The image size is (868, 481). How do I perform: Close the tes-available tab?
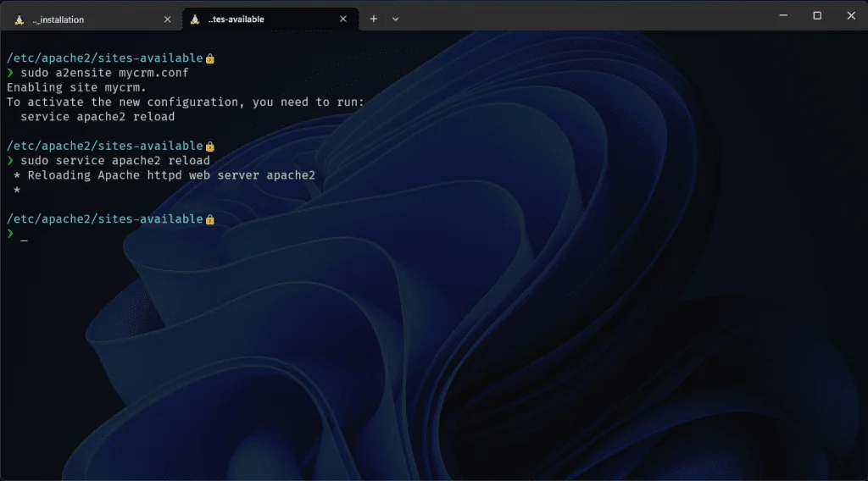343,19
